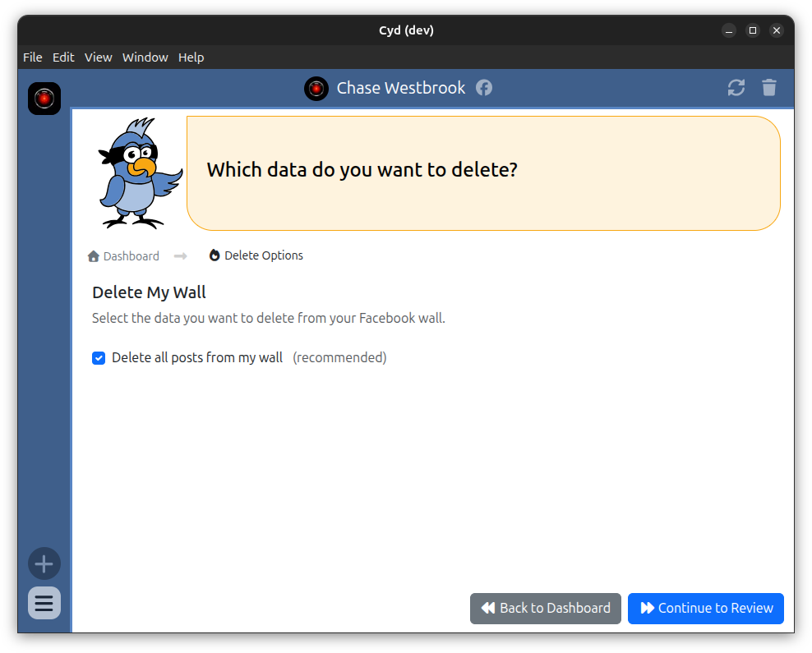This screenshot has width=812, height=653.
Task: Click the refresh icon in the top toolbar
Action: (736, 87)
